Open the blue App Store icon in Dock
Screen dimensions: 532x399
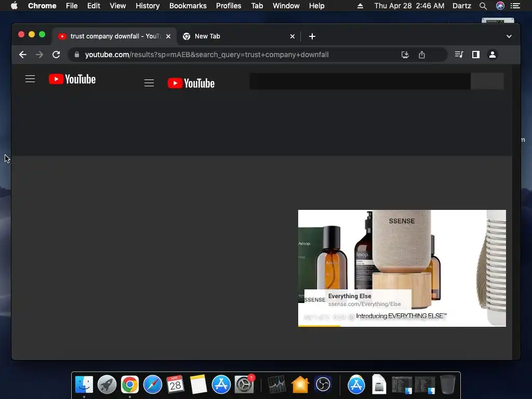221,384
